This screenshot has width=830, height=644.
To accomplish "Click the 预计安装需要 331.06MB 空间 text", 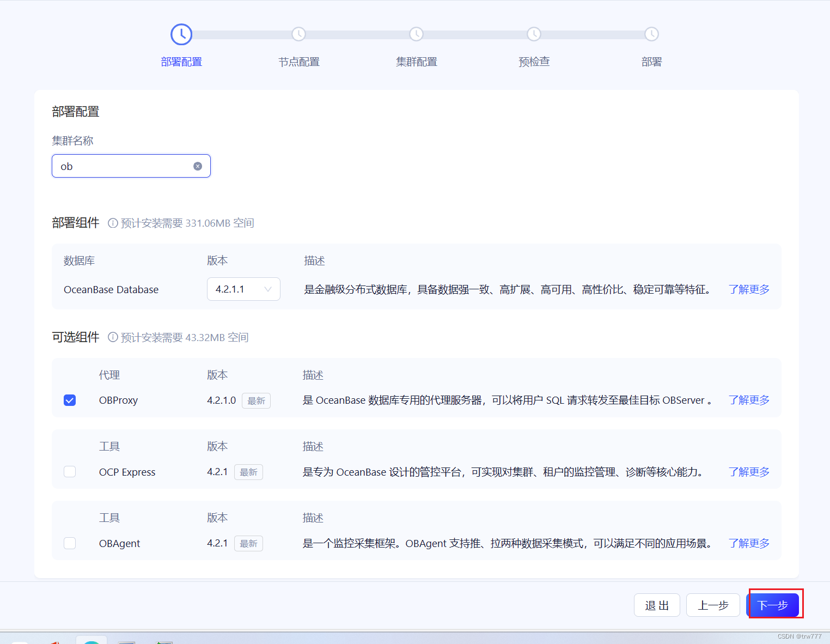I will click(x=187, y=223).
